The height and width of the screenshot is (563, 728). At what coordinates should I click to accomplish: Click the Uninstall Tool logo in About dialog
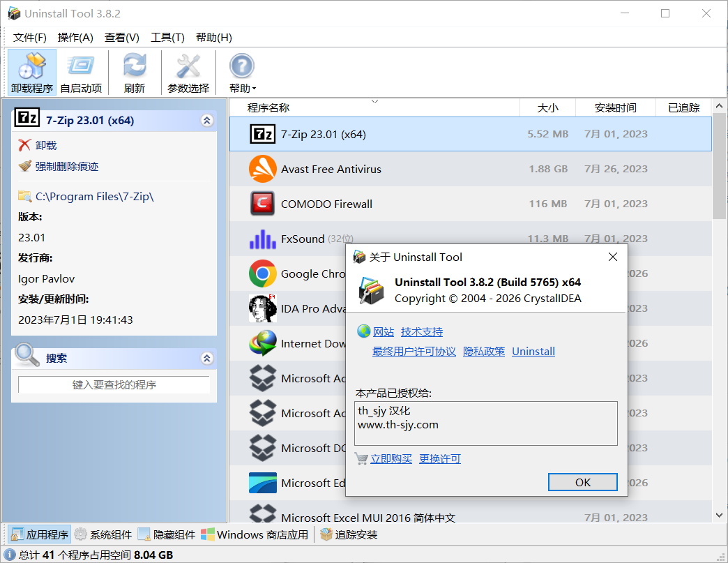click(371, 290)
